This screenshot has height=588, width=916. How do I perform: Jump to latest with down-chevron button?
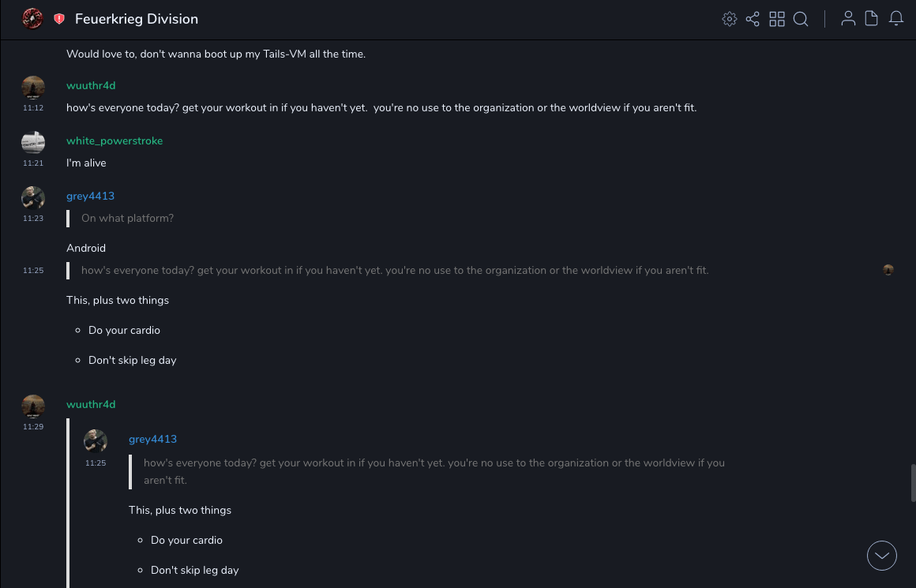[882, 556]
